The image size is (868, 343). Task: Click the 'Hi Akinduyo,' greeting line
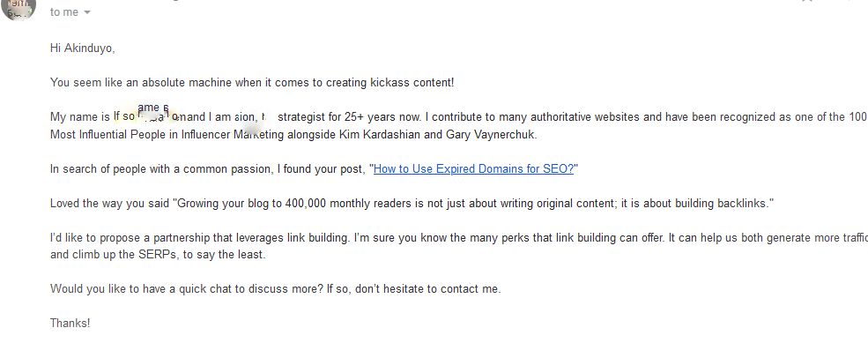(83, 48)
